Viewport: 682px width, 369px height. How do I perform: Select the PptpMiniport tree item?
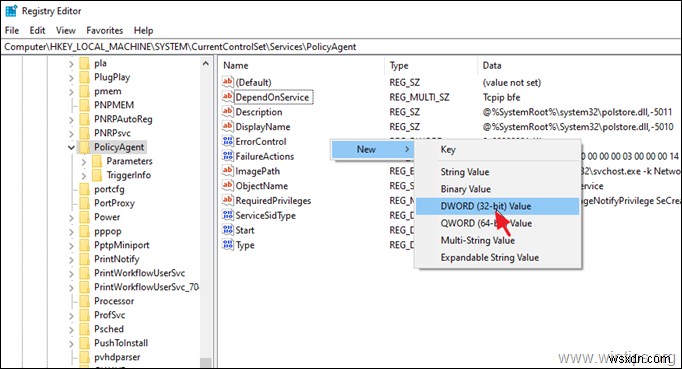pos(121,245)
